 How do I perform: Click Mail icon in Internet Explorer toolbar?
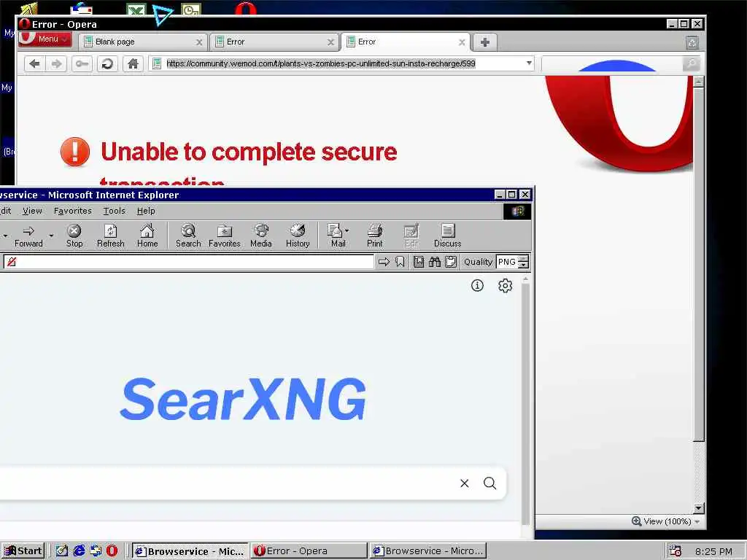click(x=336, y=236)
